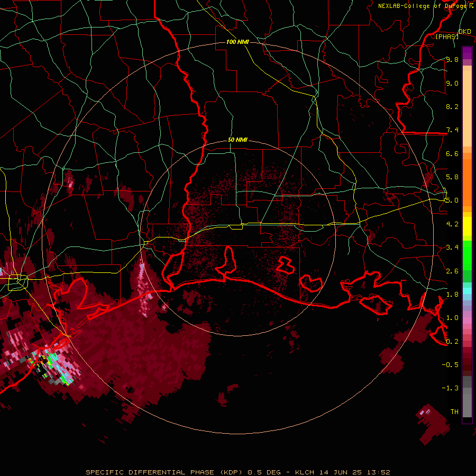Click the "50 NMI" range ring label
This screenshot has height=476, width=476.
(x=237, y=140)
